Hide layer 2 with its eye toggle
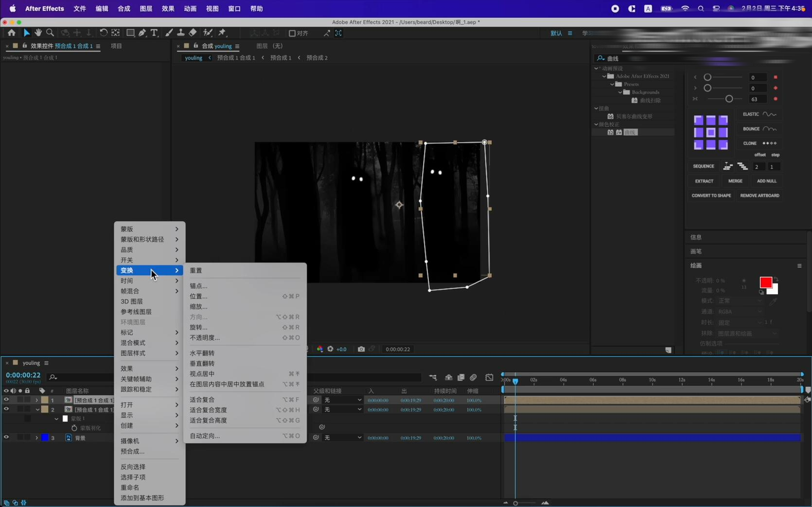The image size is (812, 507). coord(6,409)
